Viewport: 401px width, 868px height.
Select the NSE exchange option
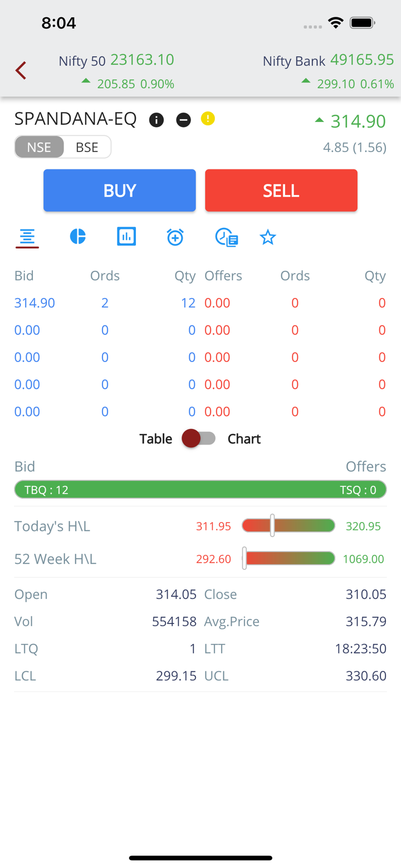[x=39, y=147]
